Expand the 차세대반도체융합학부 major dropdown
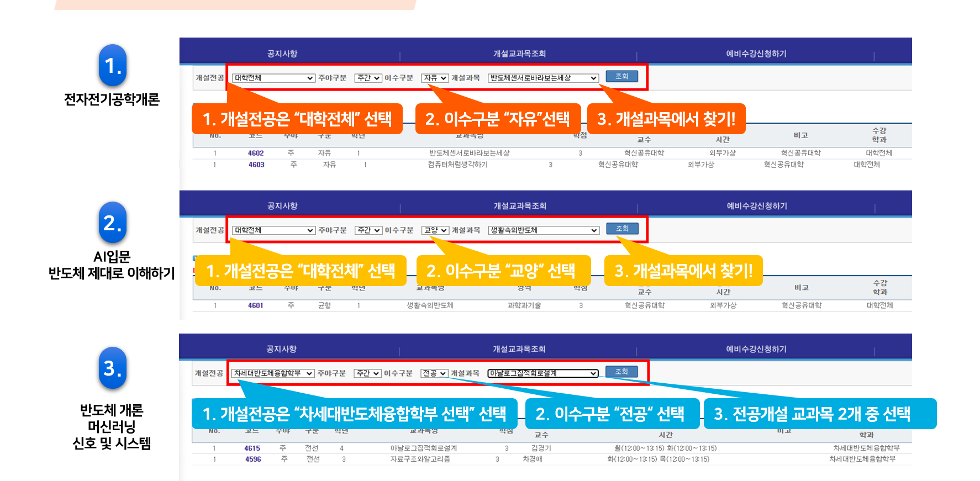 pos(272,373)
